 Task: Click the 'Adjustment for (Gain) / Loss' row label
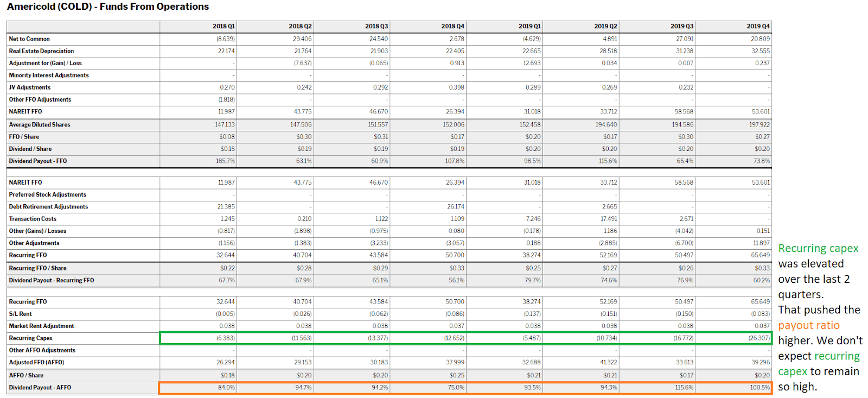click(x=46, y=63)
